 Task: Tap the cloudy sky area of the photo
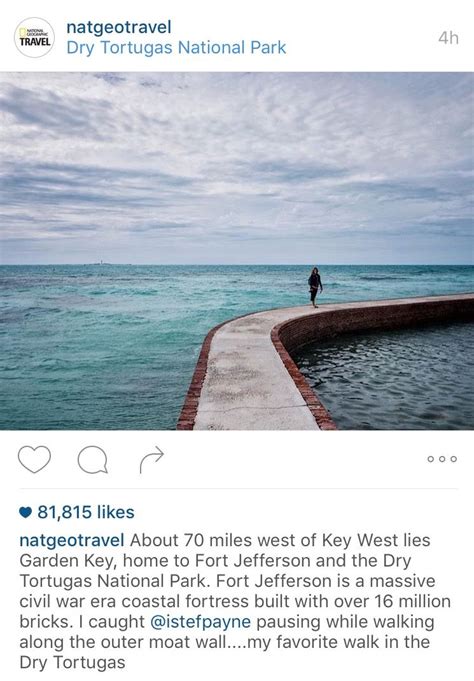237,168
